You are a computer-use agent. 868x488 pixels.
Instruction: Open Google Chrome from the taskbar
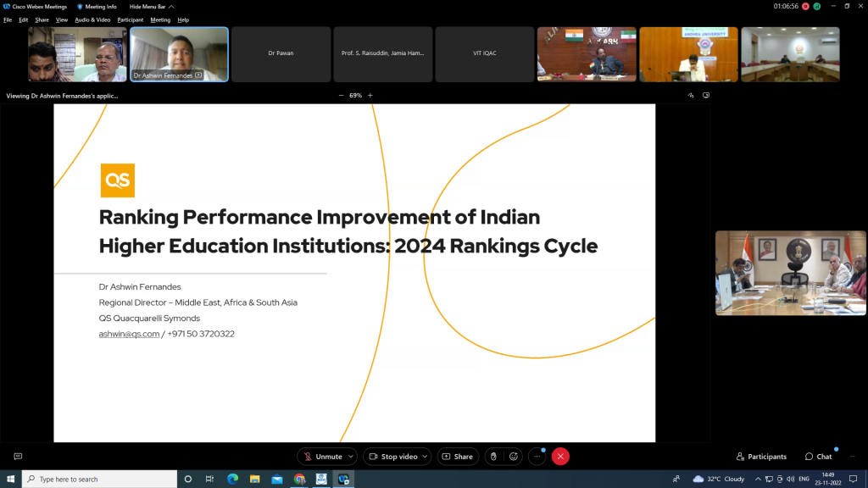coord(299,480)
